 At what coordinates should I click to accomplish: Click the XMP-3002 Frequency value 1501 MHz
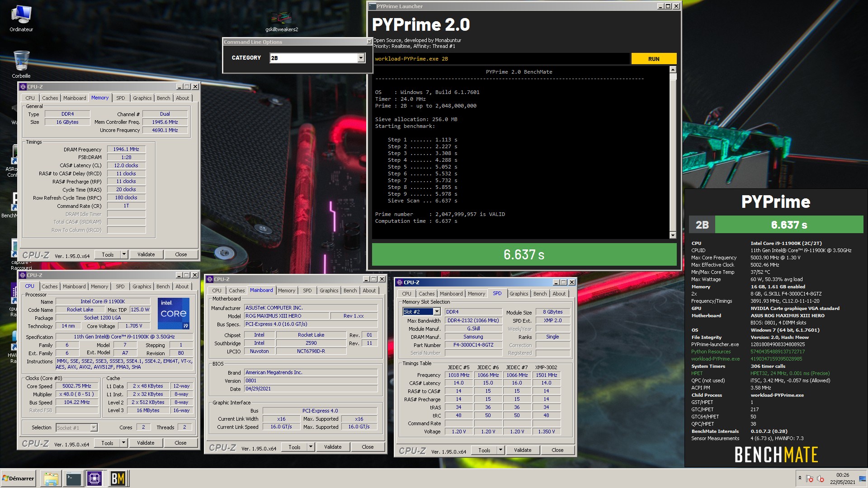(x=547, y=375)
